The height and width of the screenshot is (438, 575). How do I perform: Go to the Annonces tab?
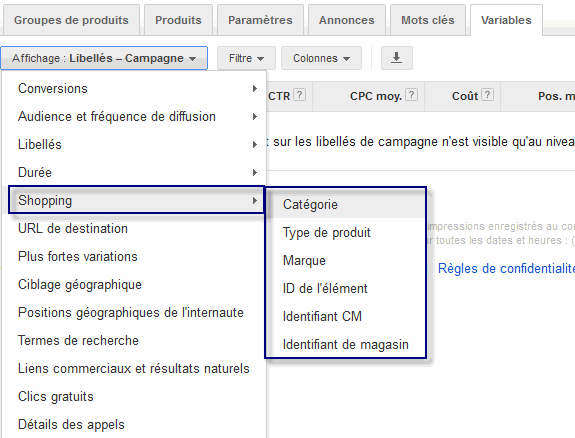click(x=347, y=20)
